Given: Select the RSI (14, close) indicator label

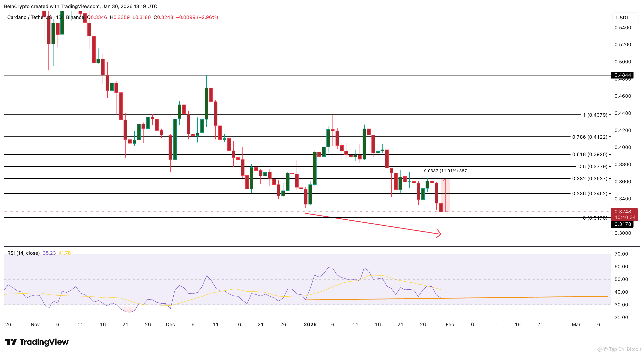Looking at the screenshot, I should (x=23, y=253).
